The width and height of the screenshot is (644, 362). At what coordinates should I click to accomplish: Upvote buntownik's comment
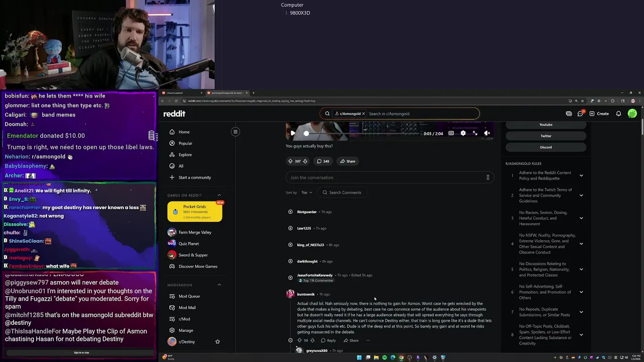(299, 340)
